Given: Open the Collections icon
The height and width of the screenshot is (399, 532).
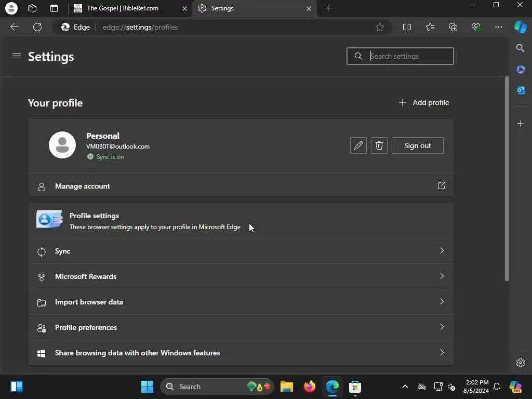Looking at the screenshot, I should pyautogui.click(x=453, y=27).
